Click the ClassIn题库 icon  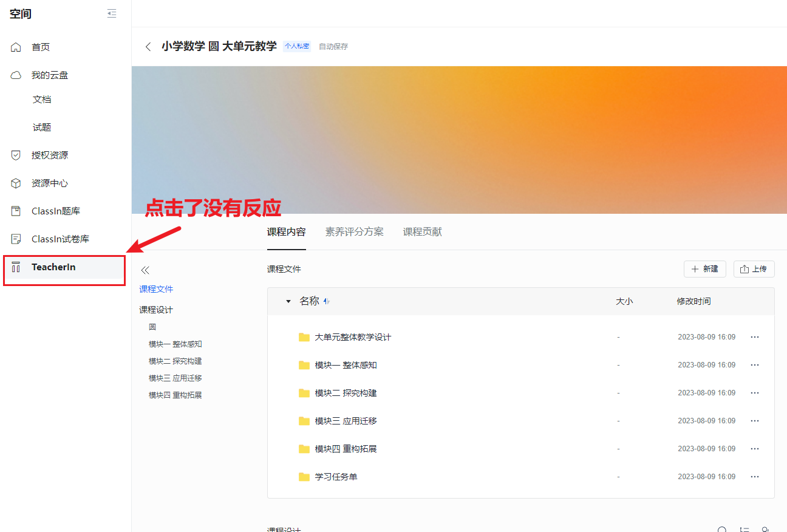click(16, 211)
